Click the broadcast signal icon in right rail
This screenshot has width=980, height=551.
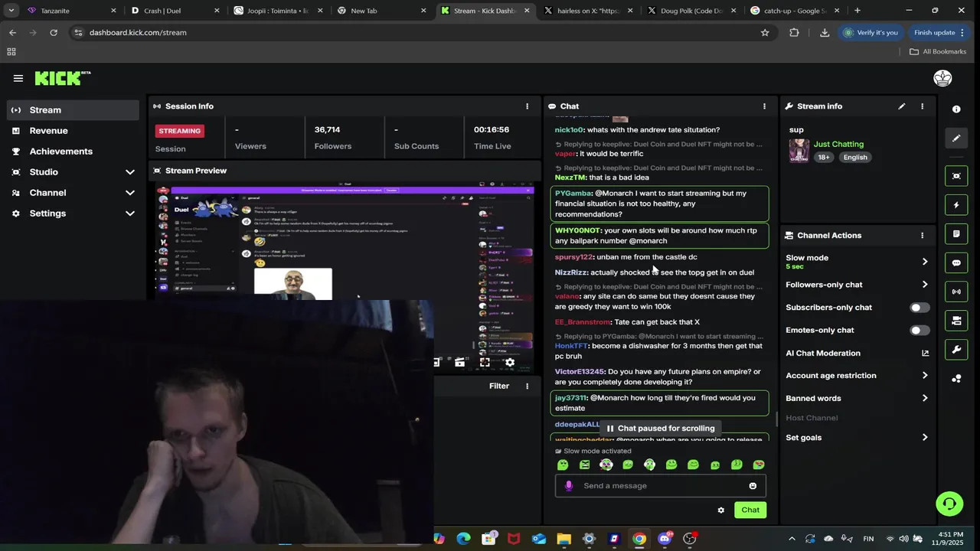click(x=956, y=292)
